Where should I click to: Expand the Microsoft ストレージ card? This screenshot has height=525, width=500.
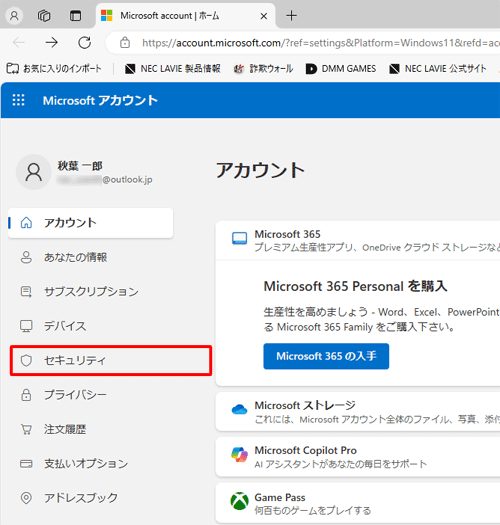[358, 412]
